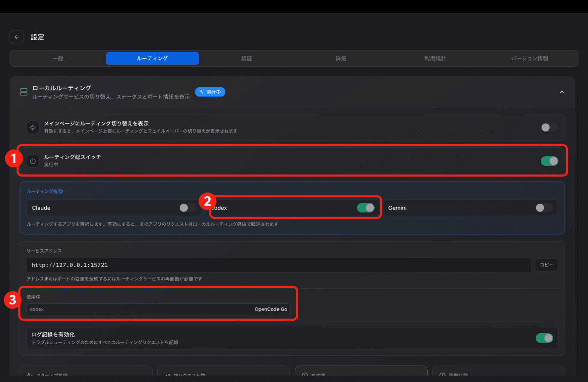Copy the service address with コピー

546,265
